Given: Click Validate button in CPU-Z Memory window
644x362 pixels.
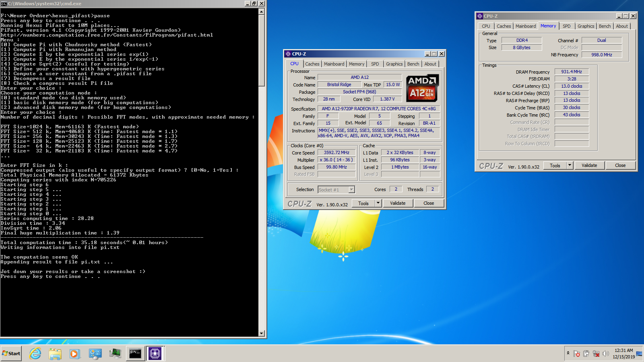Looking at the screenshot, I should click(589, 165).
